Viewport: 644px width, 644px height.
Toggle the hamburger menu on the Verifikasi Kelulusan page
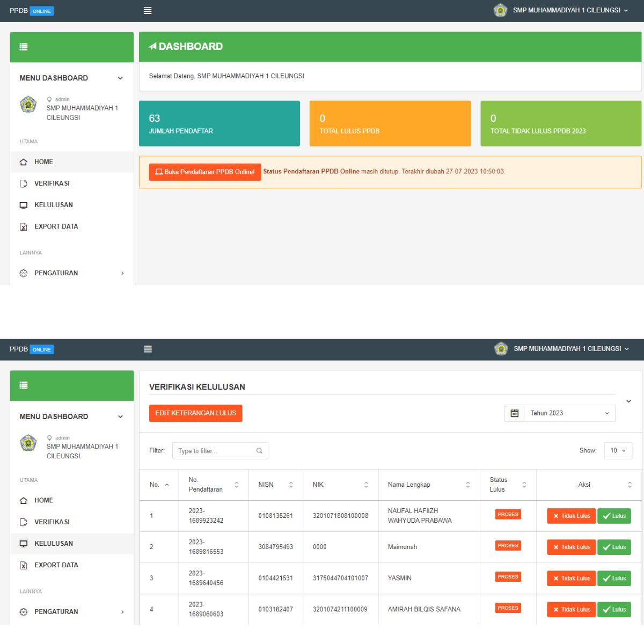[148, 349]
